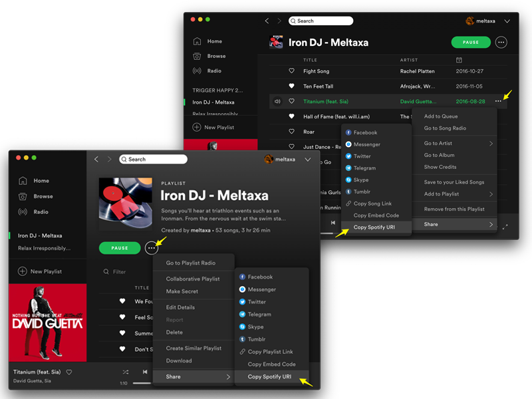Click Iron DJ playlist cover in front window
Image resolution: width=532 pixels, height=399 pixels.
click(126, 203)
